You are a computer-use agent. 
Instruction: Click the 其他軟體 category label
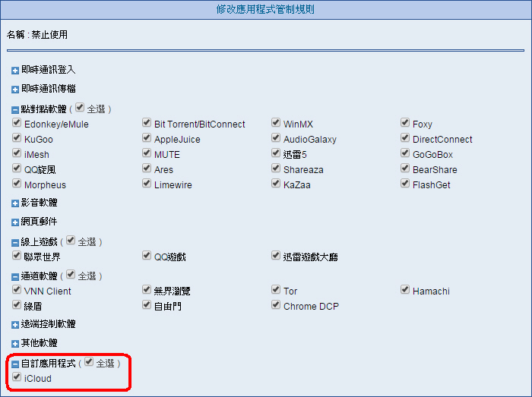tap(39, 343)
